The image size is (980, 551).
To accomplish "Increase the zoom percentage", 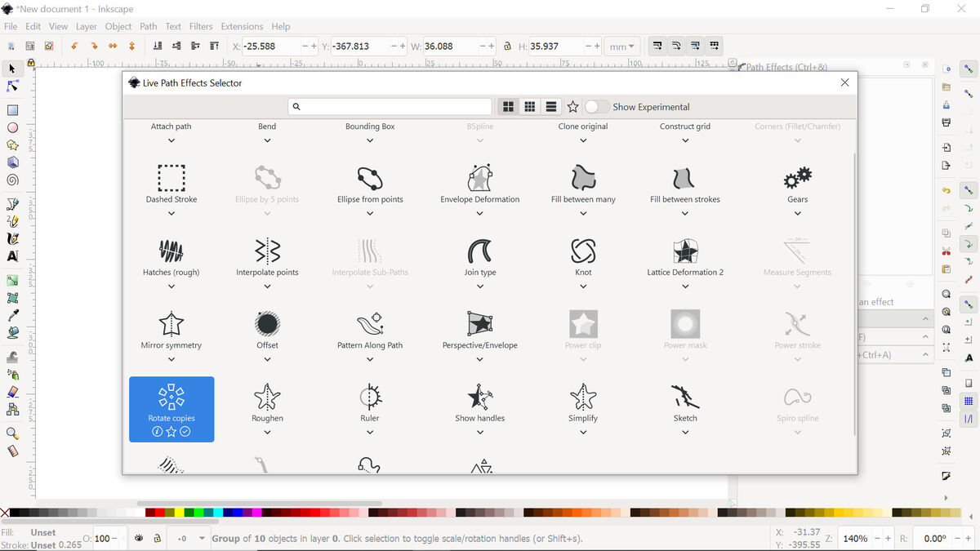I will (889, 539).
